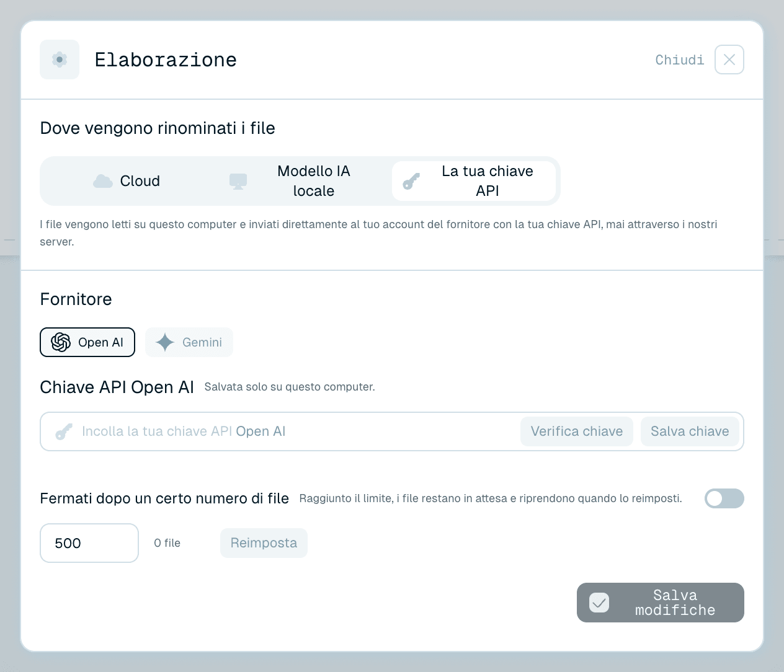Click 'Dove vengono rinominati i file' heading
784x672 pixels.
click(x=158, y=128)
